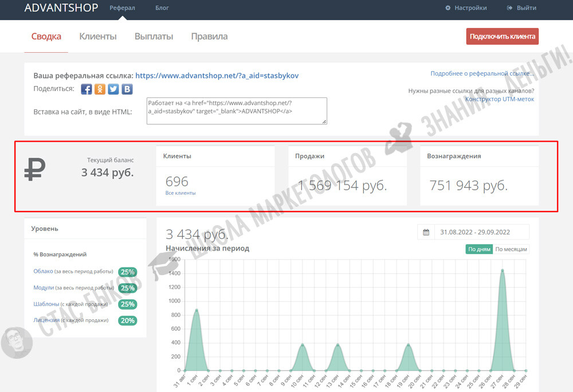
Task: Click the HTML embed code text area
Action: [236, 111]
